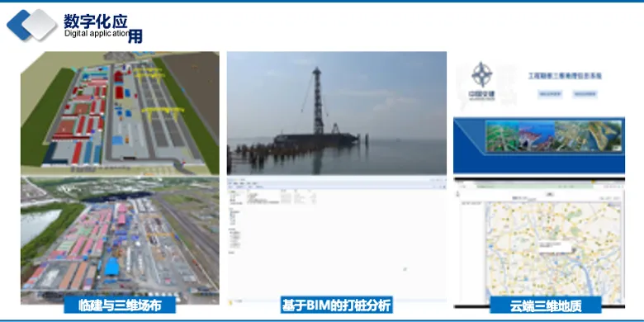Click the 基于BIM的打桩分析 caption label
The height and width of the screenshot is (322, 644).
(336, 305)
